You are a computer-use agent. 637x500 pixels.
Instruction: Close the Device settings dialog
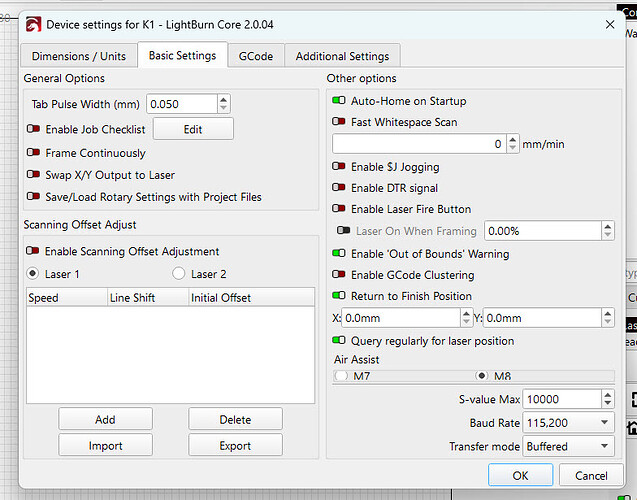(x=609, y=23)
